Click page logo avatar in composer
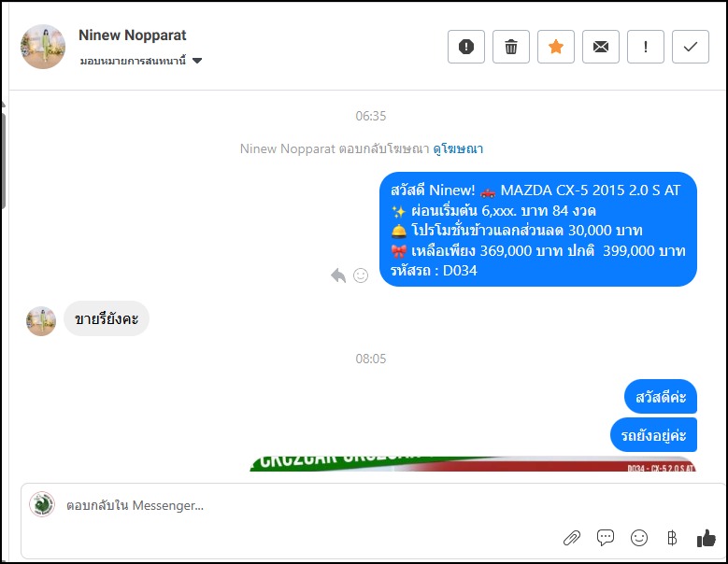Viewport: 728px width, 564px height. [x=42, y=504]
